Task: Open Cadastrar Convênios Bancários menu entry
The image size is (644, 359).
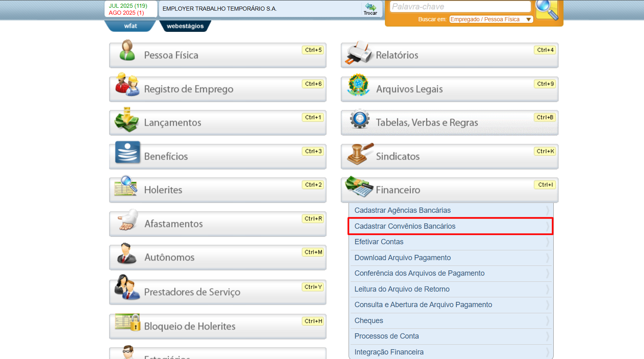Action: [x=450, y=226]
